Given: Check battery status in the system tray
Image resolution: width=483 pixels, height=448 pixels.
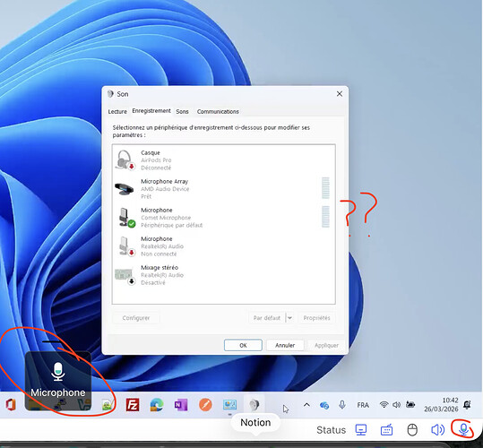Looking at the screenshot, I should pos(410,405).
